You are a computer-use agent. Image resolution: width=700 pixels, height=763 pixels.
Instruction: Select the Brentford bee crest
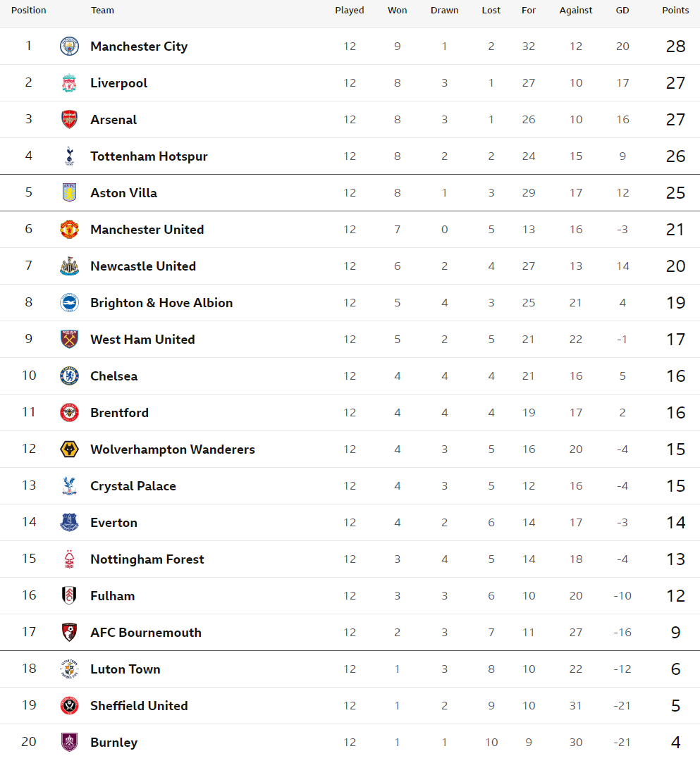(69, 413)
